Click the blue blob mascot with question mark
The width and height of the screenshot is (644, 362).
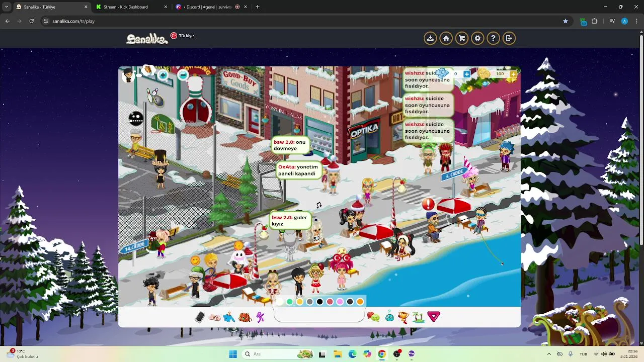click(389, 317)
